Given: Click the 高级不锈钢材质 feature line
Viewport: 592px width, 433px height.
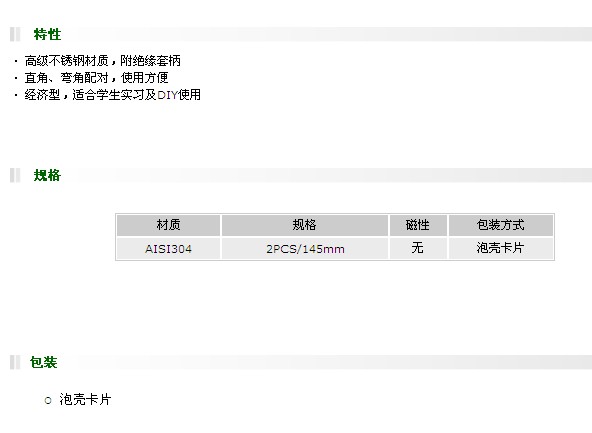Looking at the screenshot, I should [103, 60].
